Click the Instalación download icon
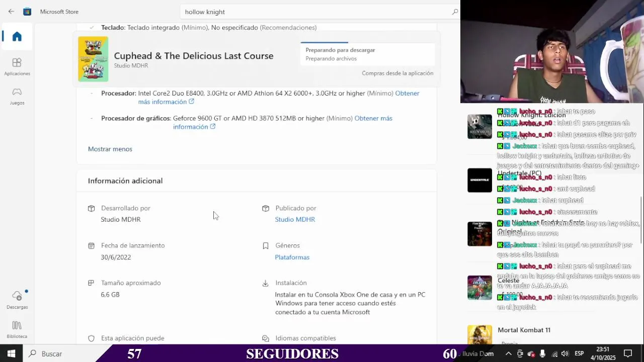Image resolution: width=644 pixels, height=362 pixels. [x=266, y=283]
